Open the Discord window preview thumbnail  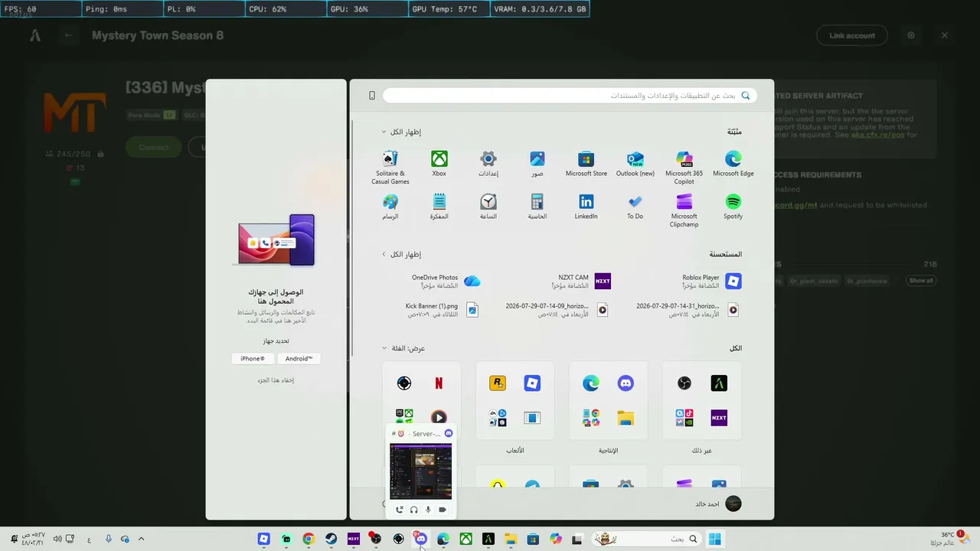click(421, 471)
